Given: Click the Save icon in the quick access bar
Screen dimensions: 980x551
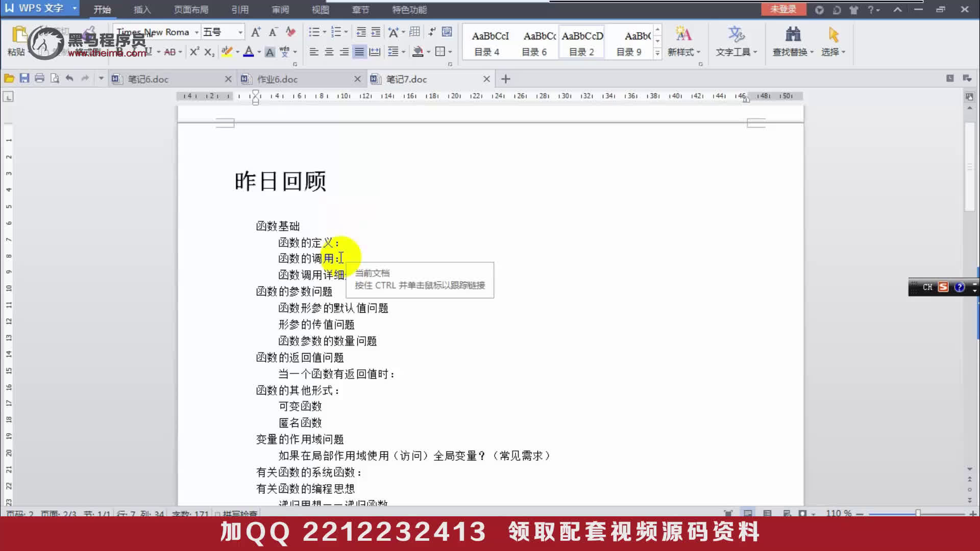Looking at the screenshot, I should tap(24, 78).
